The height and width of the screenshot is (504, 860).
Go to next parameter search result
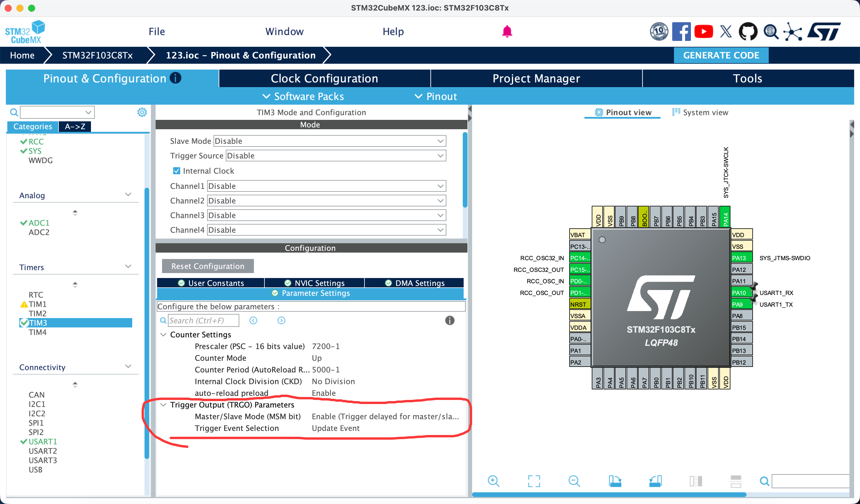coord(281,320)
